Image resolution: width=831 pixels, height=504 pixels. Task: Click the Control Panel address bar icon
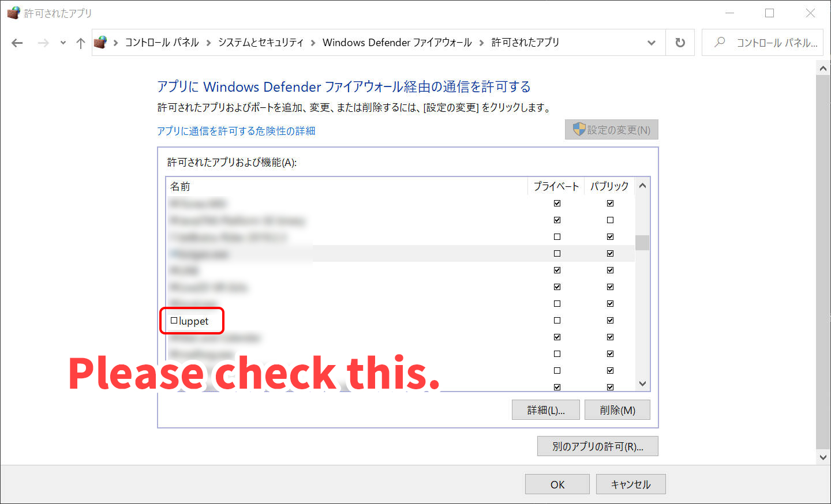coord(100,42)
